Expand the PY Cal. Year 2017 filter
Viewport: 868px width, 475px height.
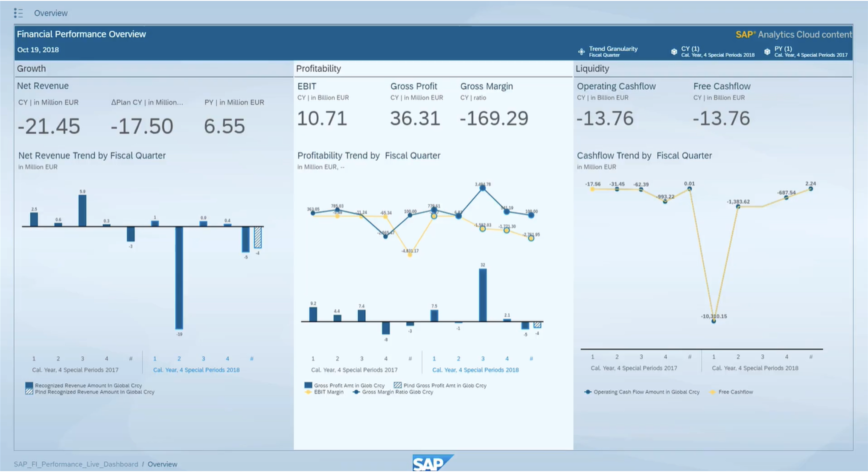pyautogui.click(x=810, y=52)
